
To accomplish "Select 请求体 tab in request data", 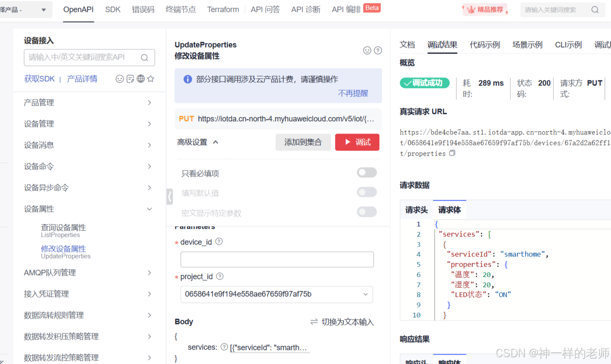I will (x=450, y=210).
